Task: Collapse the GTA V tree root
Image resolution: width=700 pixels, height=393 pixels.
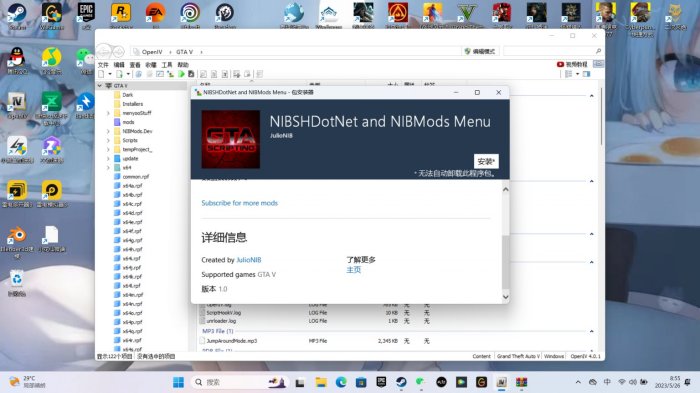Action: (x=100, y=85)
